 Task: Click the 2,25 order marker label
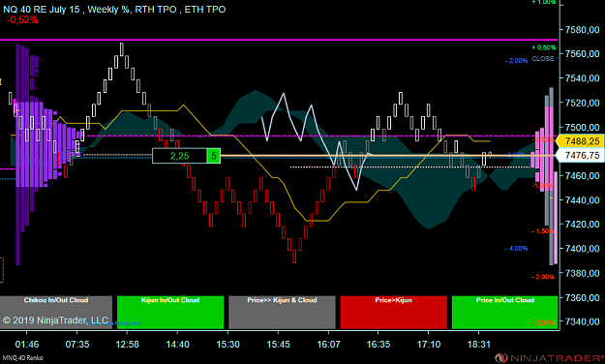(x=179, y=156)
